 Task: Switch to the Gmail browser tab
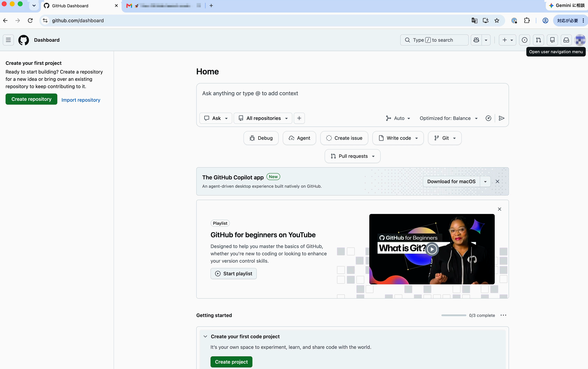coord(163,6)
